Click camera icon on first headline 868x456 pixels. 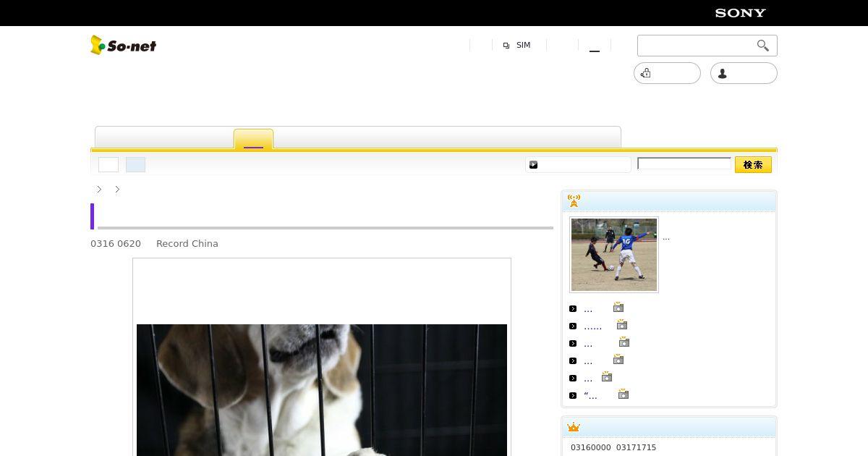tap(618, 308)
